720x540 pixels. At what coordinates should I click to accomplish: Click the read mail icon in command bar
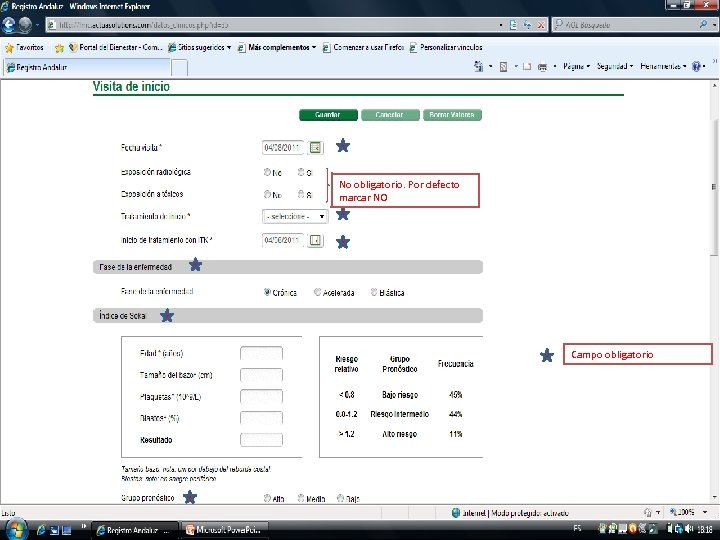point(527,67)
